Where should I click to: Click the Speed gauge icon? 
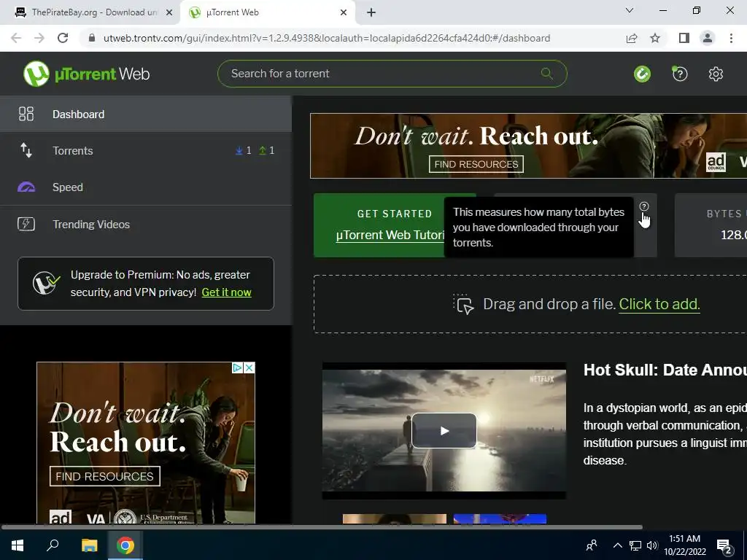coord(26,187)
